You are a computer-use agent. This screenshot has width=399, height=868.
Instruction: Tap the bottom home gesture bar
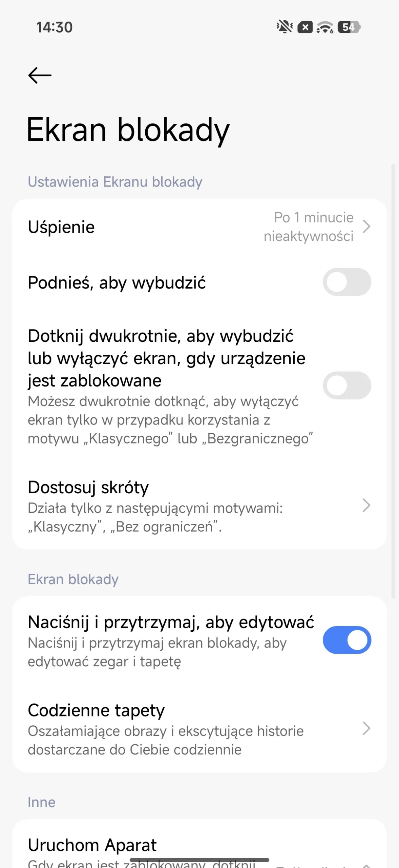[199, 860]
